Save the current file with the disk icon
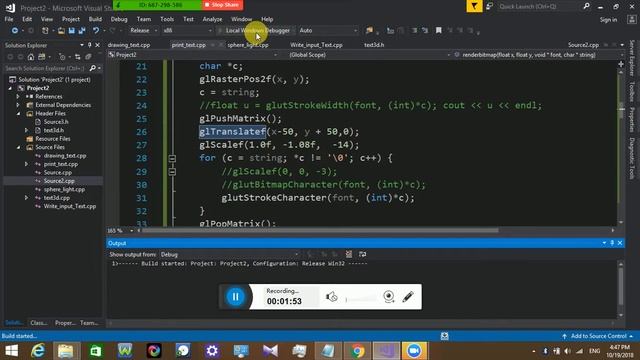640x360 pixels. click(x=71, y=31)
